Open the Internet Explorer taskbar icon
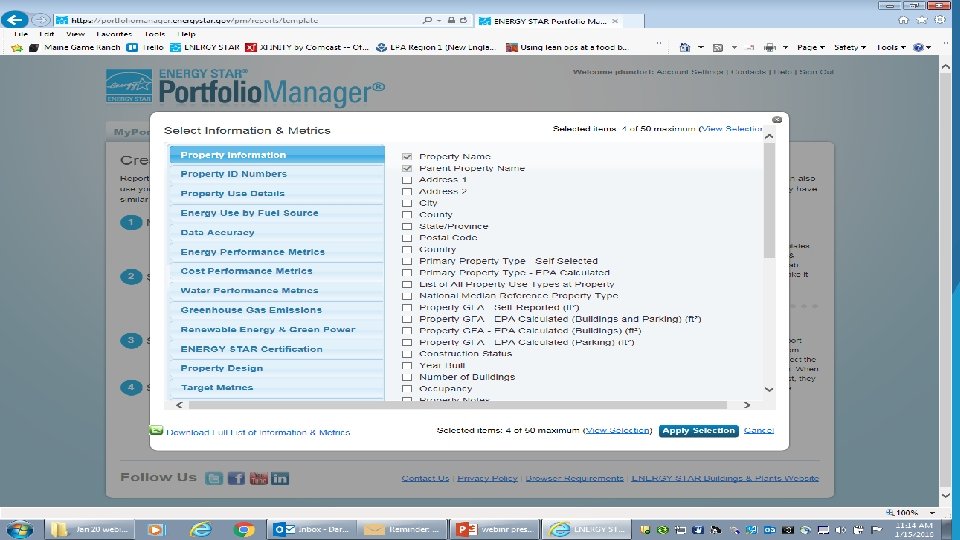Viewport: 960px width, 540px height. coord(200,529)
